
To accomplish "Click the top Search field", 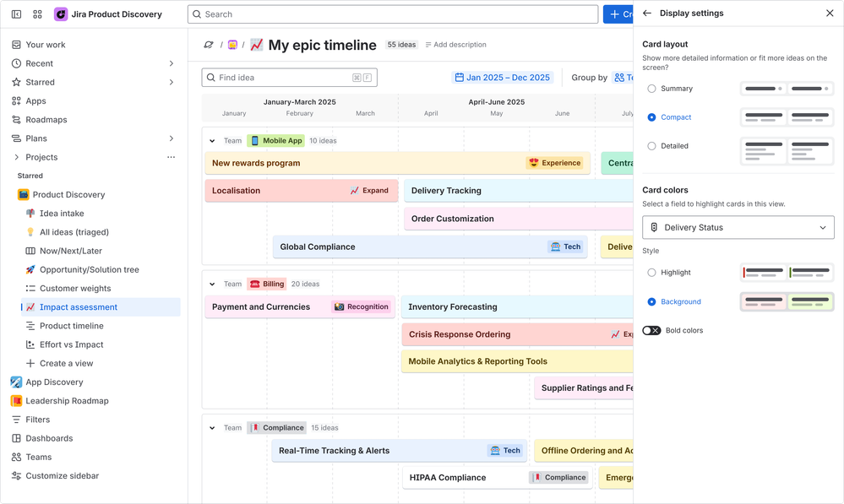I will [393, 14].
